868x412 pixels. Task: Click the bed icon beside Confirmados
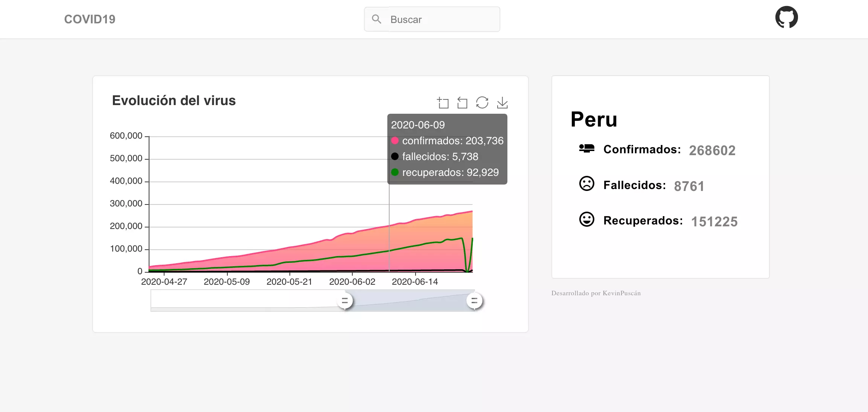pos(586,149)
